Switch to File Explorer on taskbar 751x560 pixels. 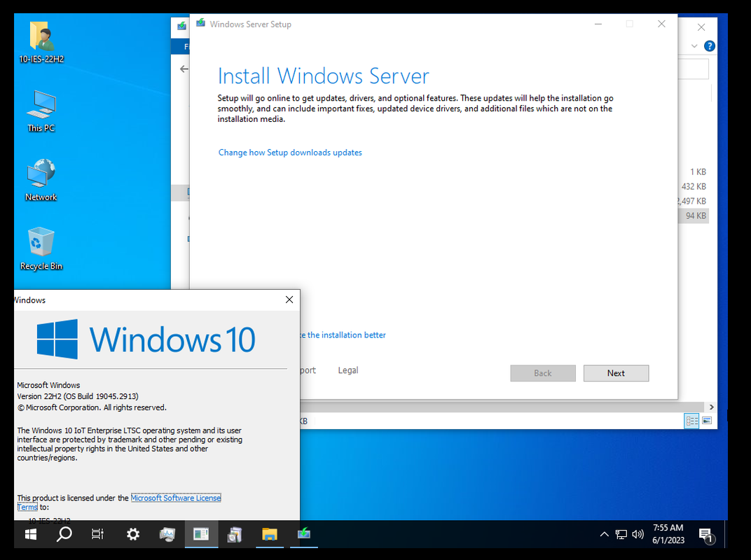tap(270, 534)
